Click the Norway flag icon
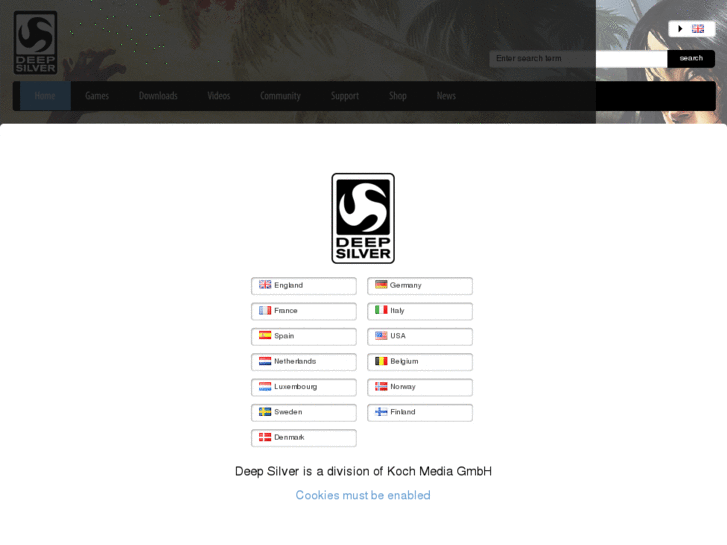 [381, 386]
